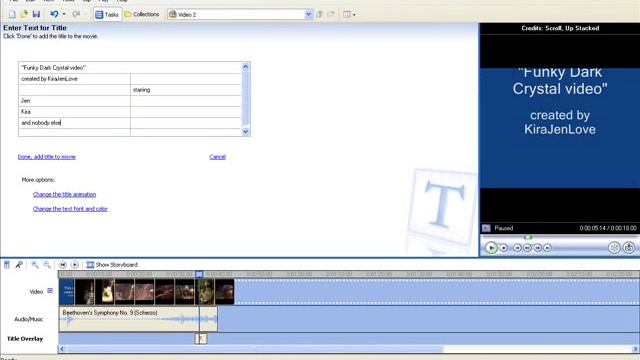Save the project with the floppy disk icon
This screenshot has height=360, width=640.
pyautogui.click(x=36, y=14)
